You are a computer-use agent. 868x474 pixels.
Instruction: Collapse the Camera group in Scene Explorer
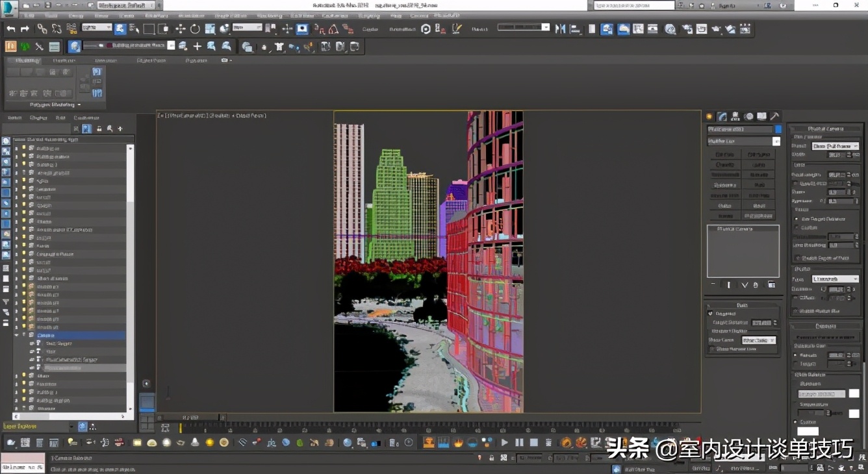pos(16,335)
